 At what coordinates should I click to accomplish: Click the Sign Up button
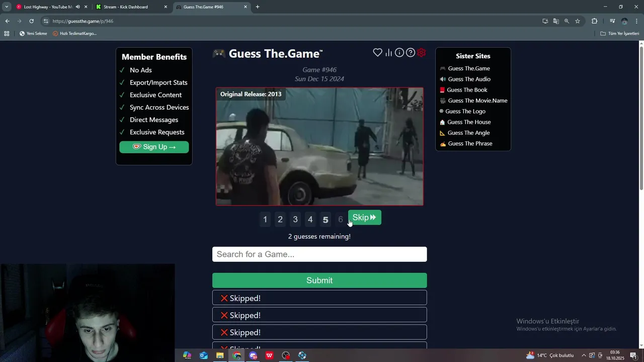[x=154, y=147]
